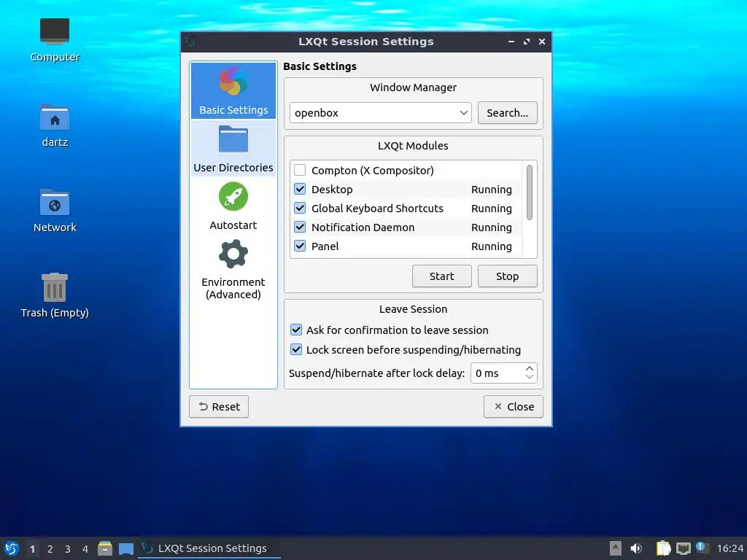Screen dimensions: 747x560
Task: Open the User Directories section
Action: pos(233,149)
